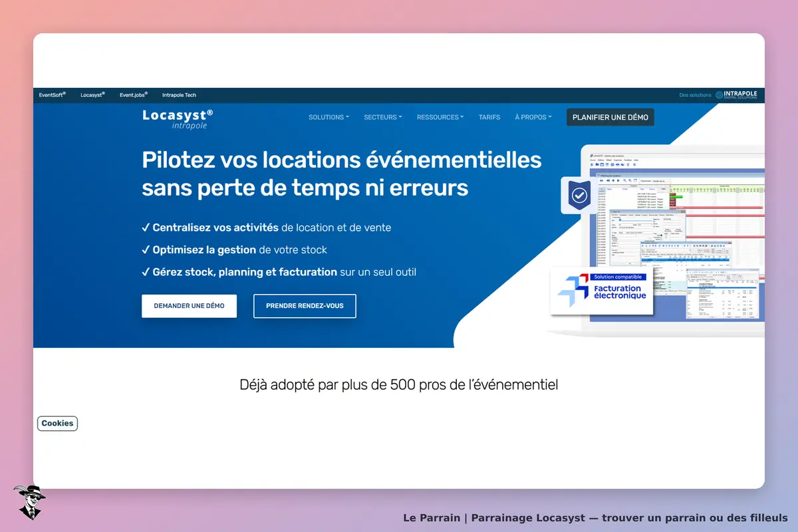
Task: Click the Le Parrain mascot icon
Action: pyautogui.click(x=29, y=502)
